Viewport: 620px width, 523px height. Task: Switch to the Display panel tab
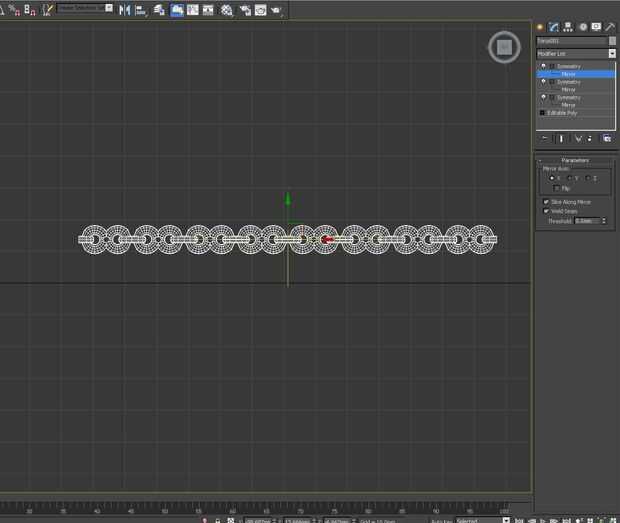click(x=596, y=27)
